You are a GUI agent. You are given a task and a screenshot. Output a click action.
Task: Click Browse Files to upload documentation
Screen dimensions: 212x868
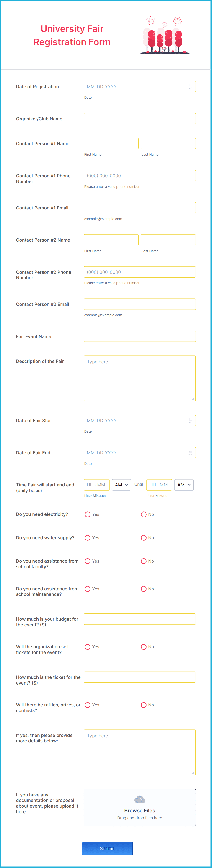[x=140, y=810]
